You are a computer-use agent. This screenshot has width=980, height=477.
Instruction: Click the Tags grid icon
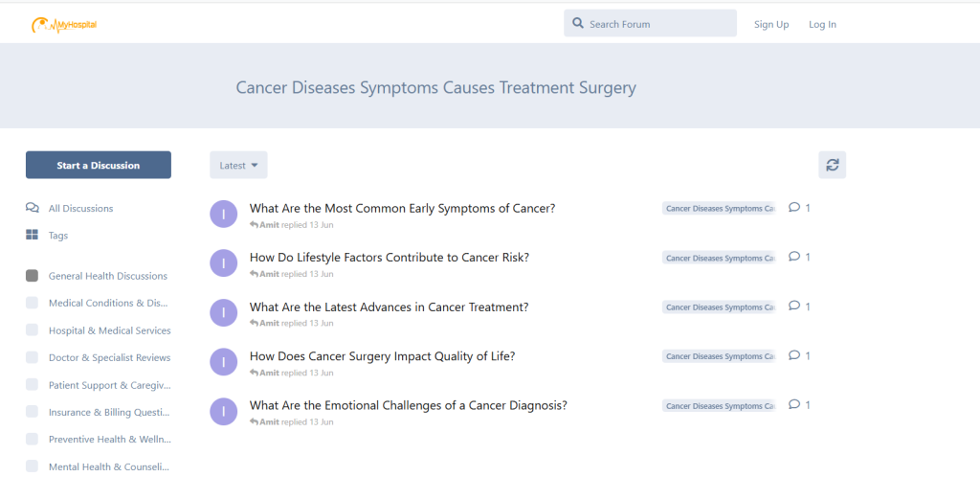coord(33,236)
